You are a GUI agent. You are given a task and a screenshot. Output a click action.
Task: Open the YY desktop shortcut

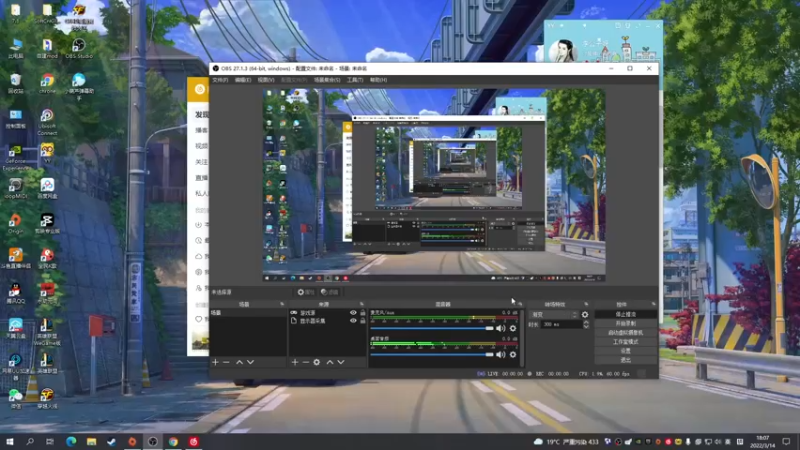(47, 154)
